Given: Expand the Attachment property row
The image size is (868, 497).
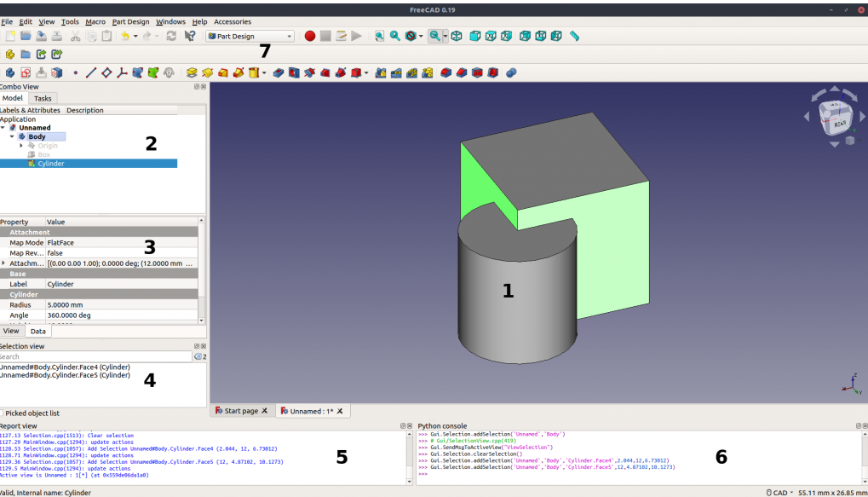Looking at the screenshot, I should (x=3, y=263).
